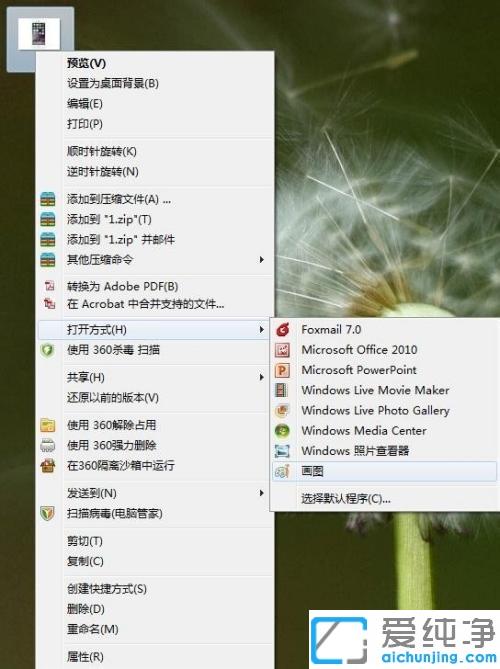Choose 还原以前的版本(V)

click(x=113, y=398)
